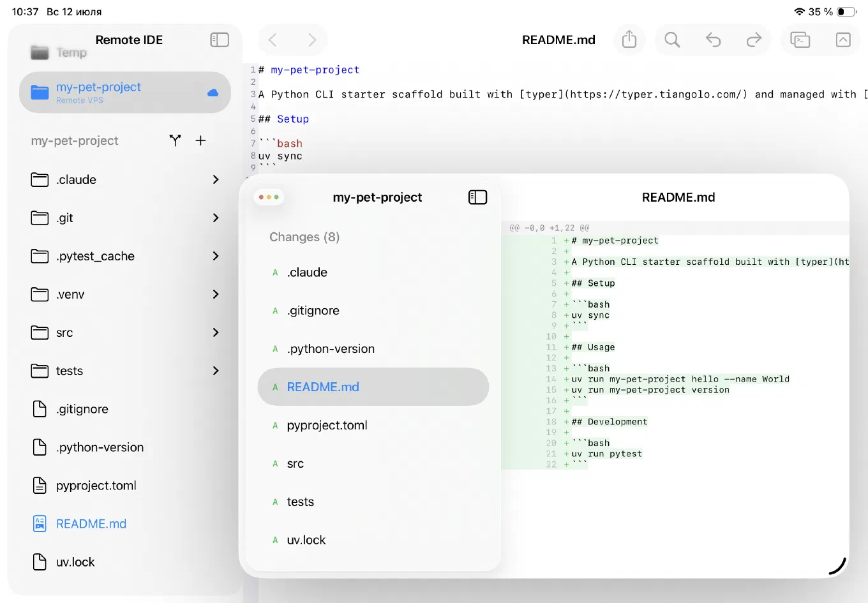Image resolution: width=868 pixels, height=603 pixels.
Task: Click the diff hunk header @@ -0,0 +1,22 @@
Action: tap(550, 228)
